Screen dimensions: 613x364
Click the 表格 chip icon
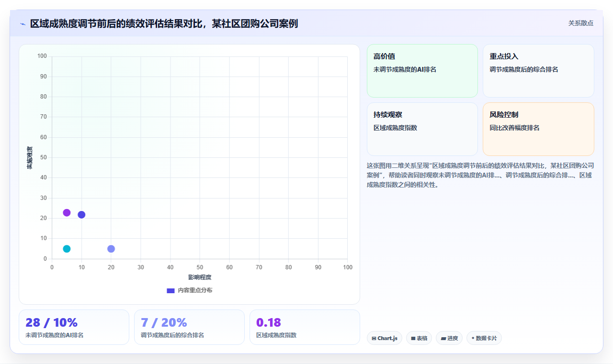[413, 338]
